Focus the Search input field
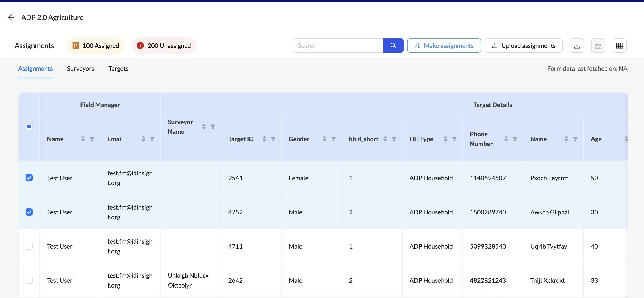Screen dimensions: 644x298 coord(338,45)
